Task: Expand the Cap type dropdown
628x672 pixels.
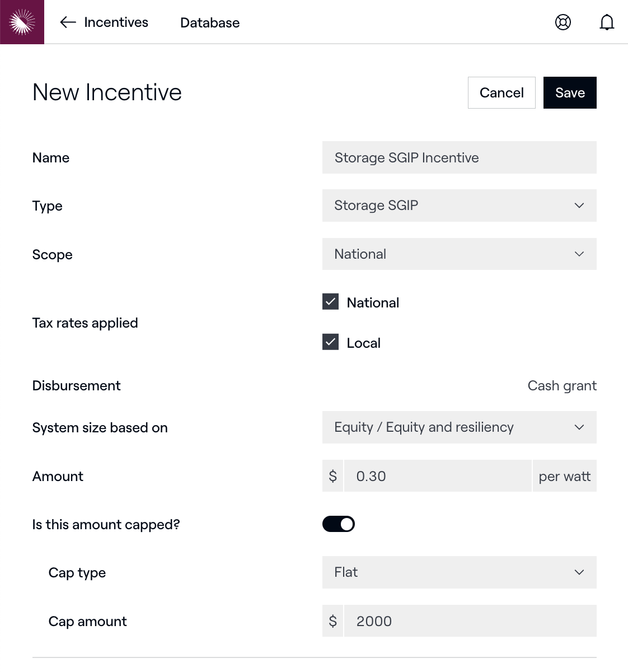Action: [459, 572]
